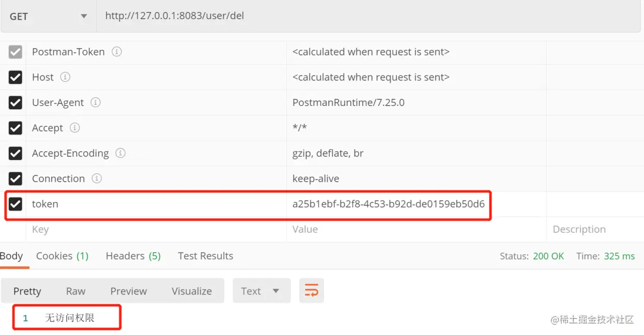Select the Raw view button
This screenshot has height=335, width=644.
[x=76, y=291]
